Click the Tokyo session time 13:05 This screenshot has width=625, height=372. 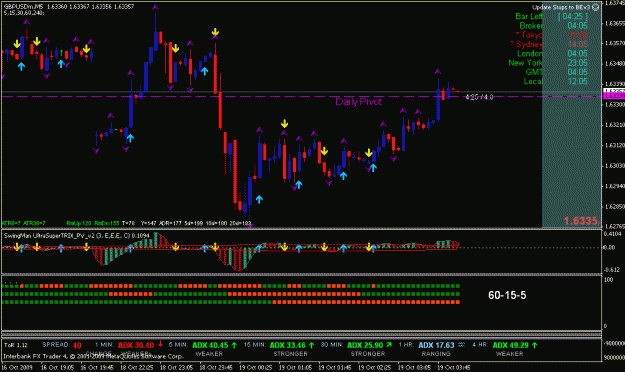coord(577,35)
